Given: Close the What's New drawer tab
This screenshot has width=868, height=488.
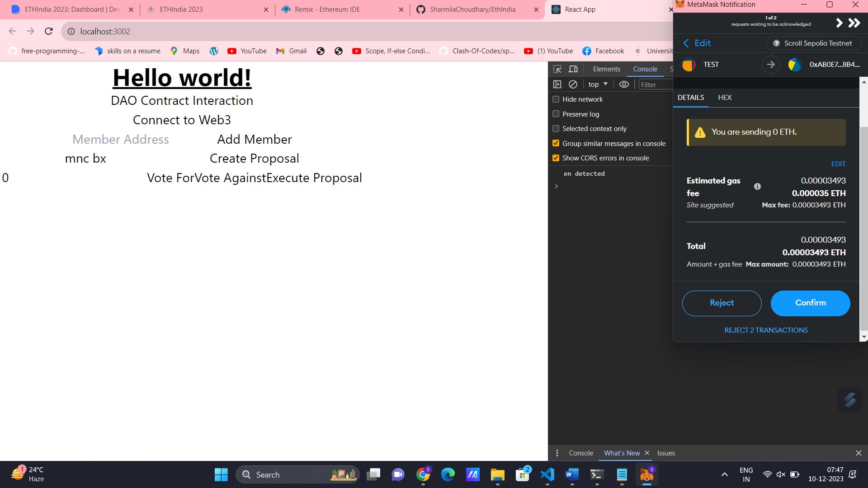Looking at the screenshot, I should point(647,453).
